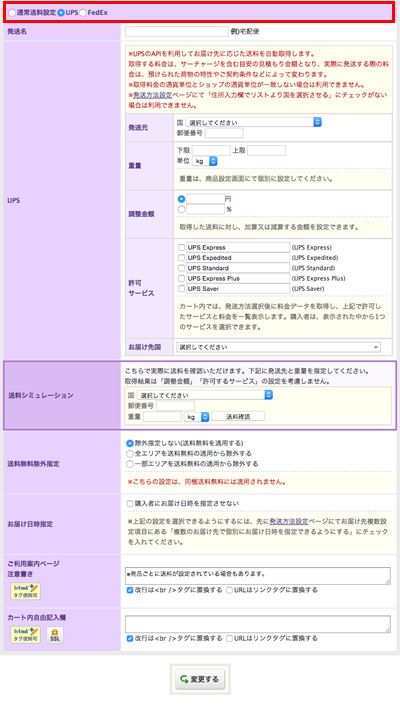Screen dimensions: 400x705
Task: Toggle URLはリンクタグに置換する for 注意書き
Action: 229,590
